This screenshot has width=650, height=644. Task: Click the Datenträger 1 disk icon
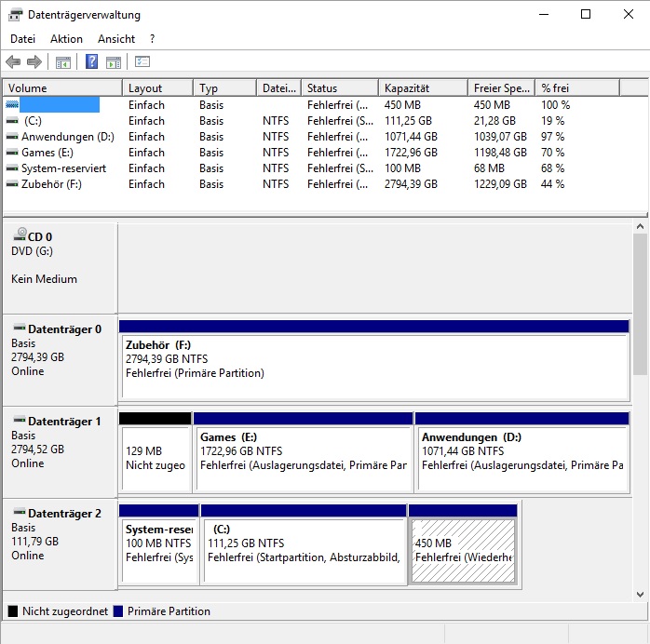pos(19,420)
